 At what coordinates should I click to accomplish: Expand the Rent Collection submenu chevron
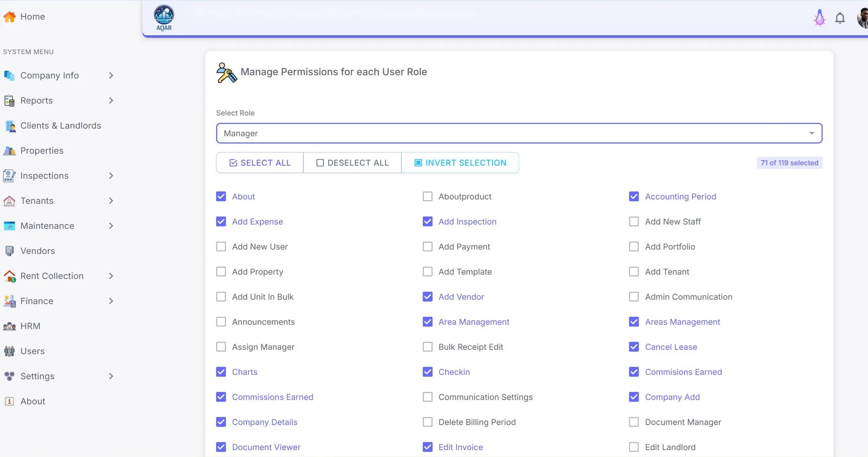click(111, 276)
